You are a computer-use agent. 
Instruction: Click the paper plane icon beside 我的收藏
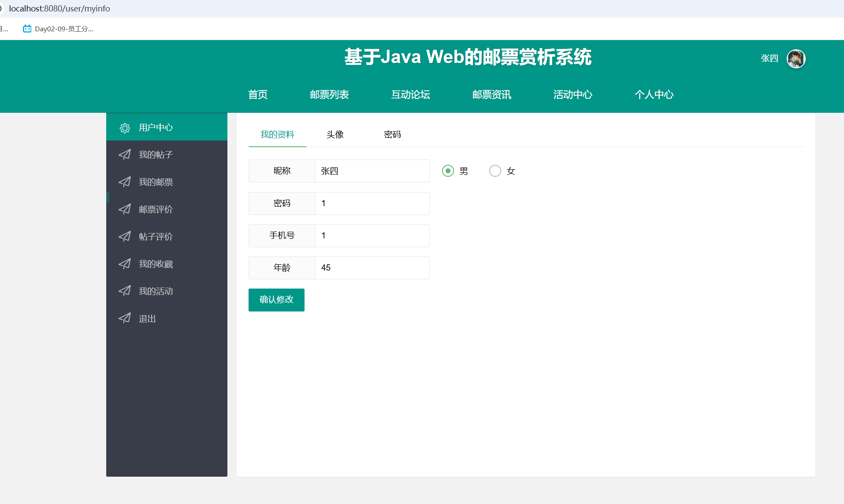[125, 264]
